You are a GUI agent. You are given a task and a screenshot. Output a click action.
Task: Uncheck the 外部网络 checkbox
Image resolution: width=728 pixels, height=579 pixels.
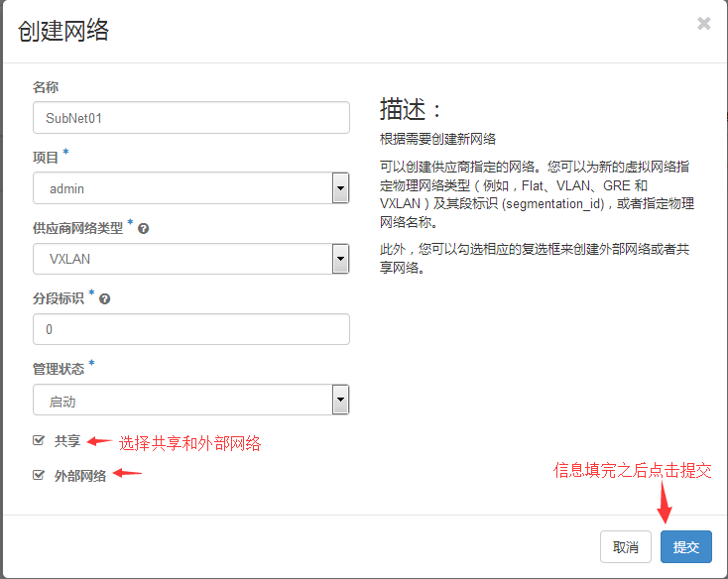point(39,475)
